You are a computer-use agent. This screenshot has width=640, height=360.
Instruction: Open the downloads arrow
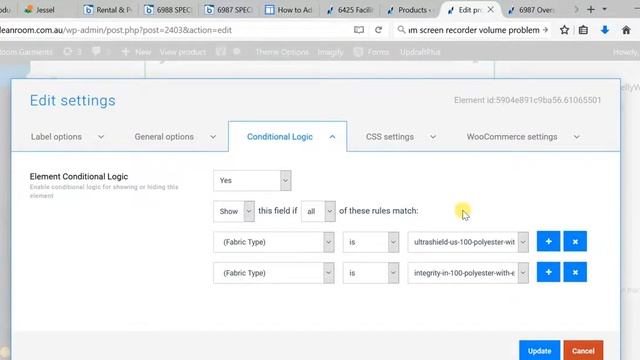(x=605, y=30)
